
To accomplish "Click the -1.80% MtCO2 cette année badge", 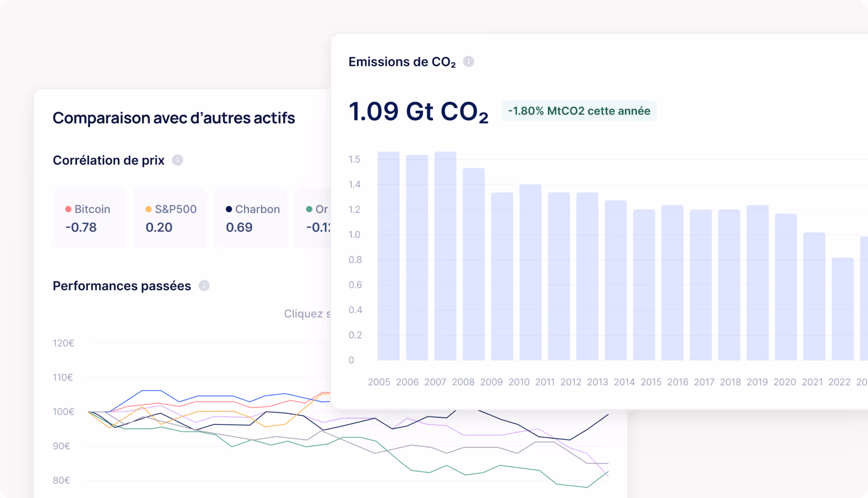I will click(579, 111).
